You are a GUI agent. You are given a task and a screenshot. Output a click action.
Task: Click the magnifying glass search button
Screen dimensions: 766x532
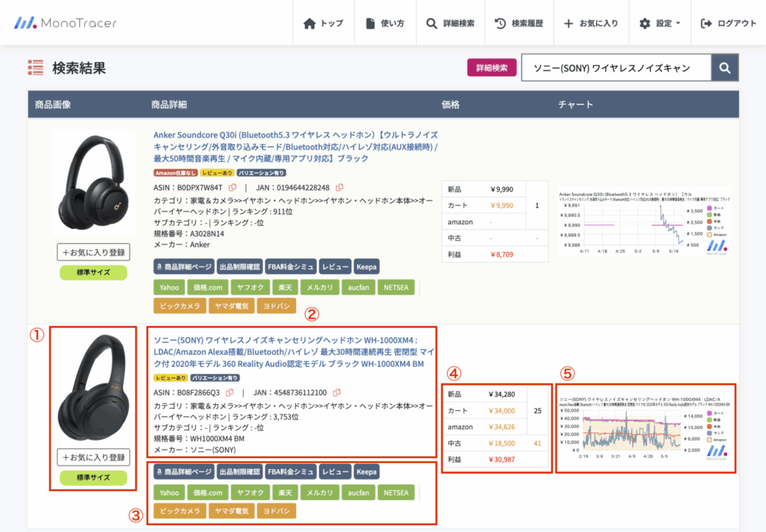tap(725, 67)
